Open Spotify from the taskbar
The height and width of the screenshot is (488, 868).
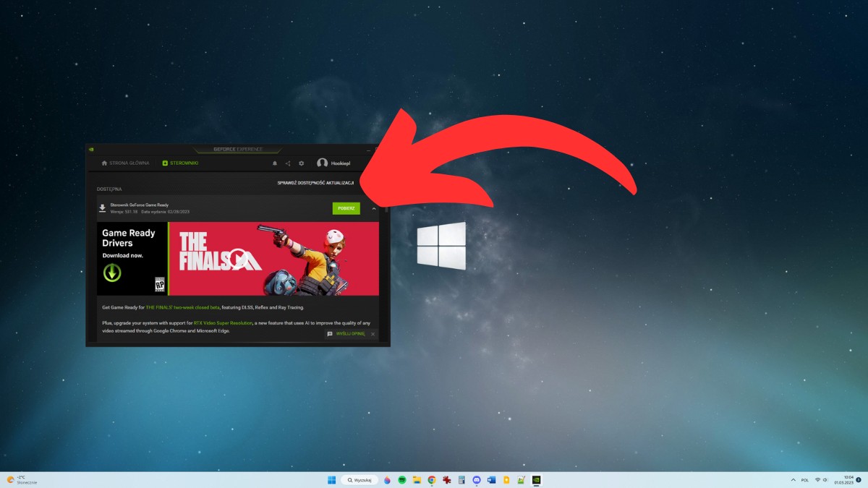[x=402, y=480]
